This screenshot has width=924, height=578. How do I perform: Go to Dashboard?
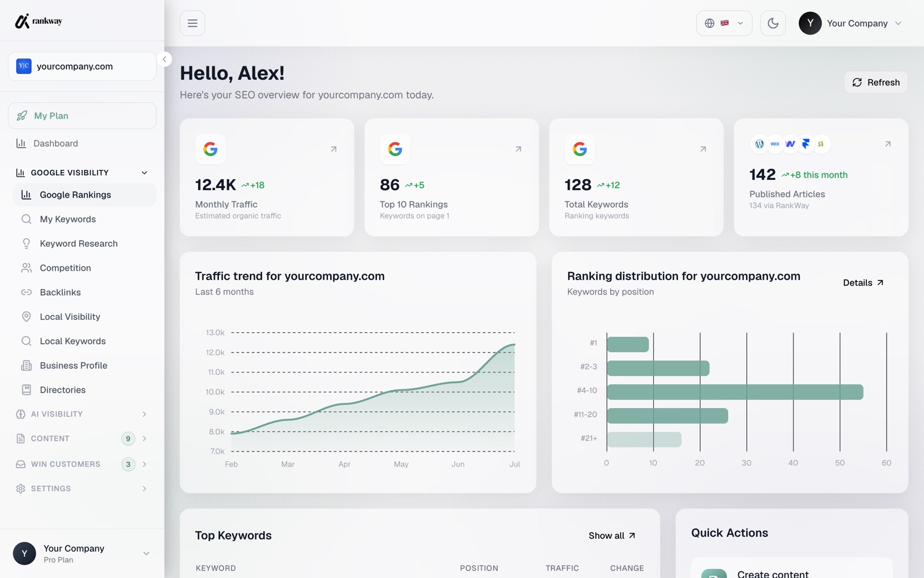click(82, 143)
